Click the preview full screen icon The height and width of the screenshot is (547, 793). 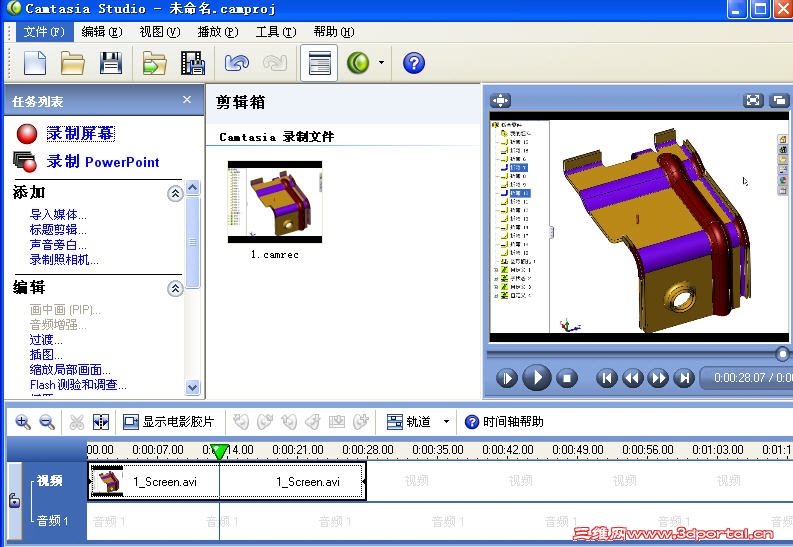click(753, 101)
